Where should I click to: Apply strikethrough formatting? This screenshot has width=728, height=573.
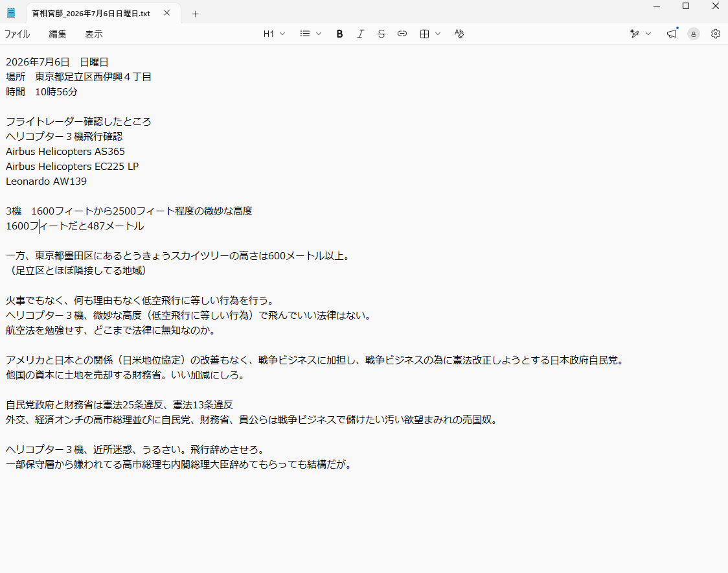pyautogui.click(x=381, y=34)
